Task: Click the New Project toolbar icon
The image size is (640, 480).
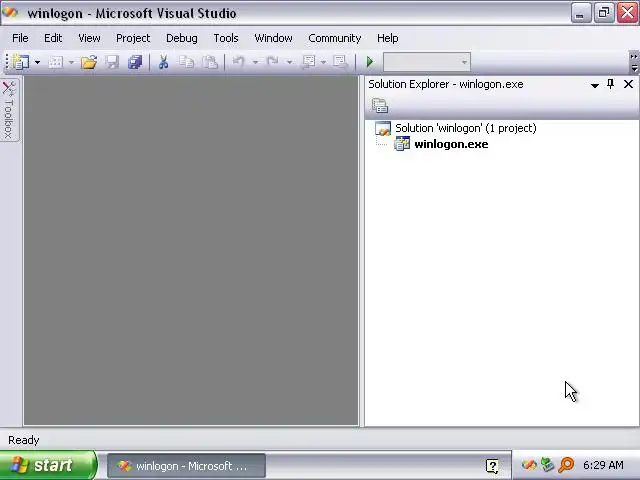Action: (20, 62)
